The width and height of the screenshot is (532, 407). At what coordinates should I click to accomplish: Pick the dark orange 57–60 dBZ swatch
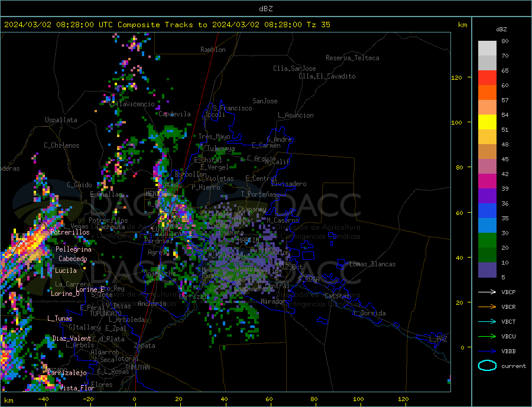[487, 93]
